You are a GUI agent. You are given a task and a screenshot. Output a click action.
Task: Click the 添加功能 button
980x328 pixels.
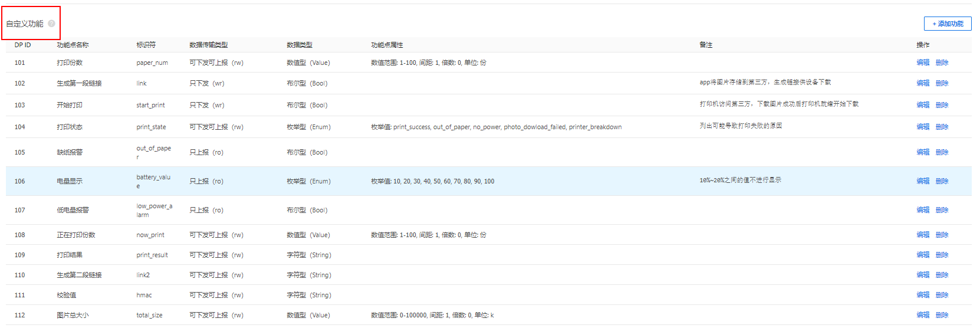[948, 24]
